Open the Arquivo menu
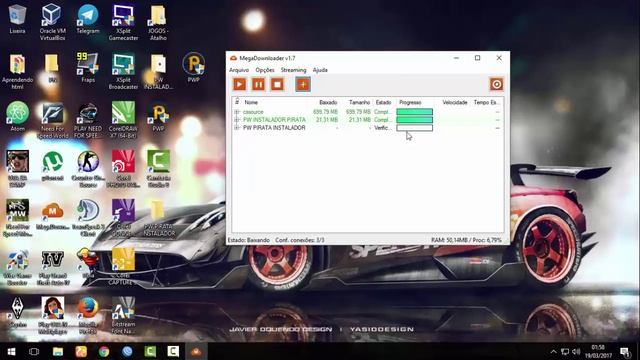640x360 pixels. (239, 70)
